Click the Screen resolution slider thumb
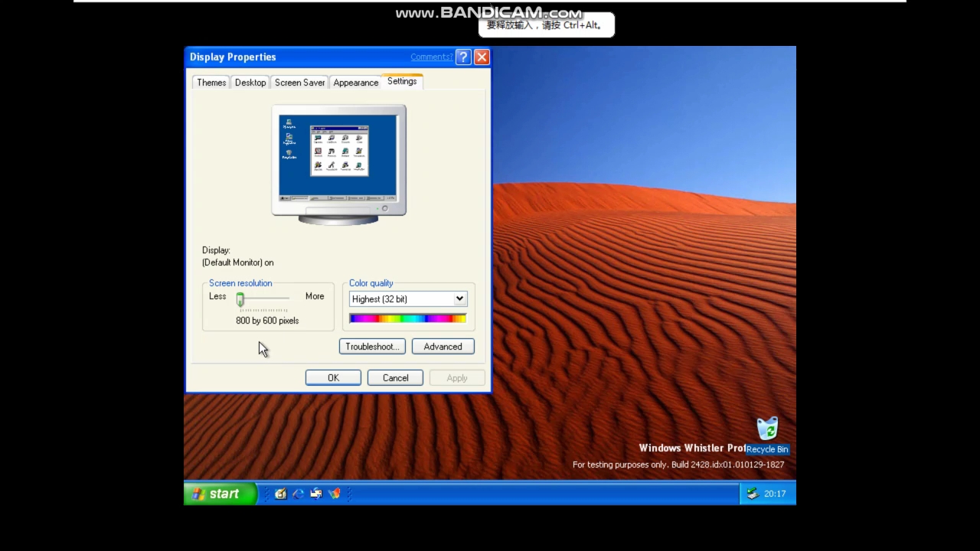The image size is (980, 551). click(240, 299)
